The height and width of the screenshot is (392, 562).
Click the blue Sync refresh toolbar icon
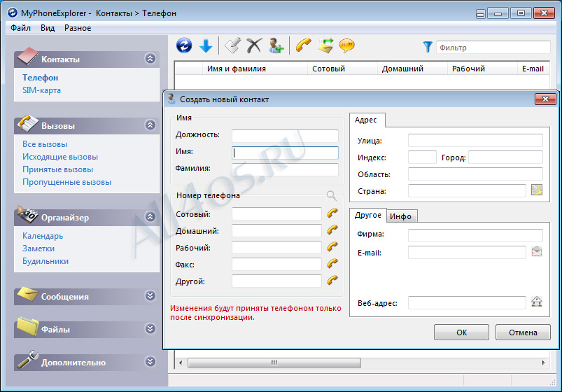184,46
